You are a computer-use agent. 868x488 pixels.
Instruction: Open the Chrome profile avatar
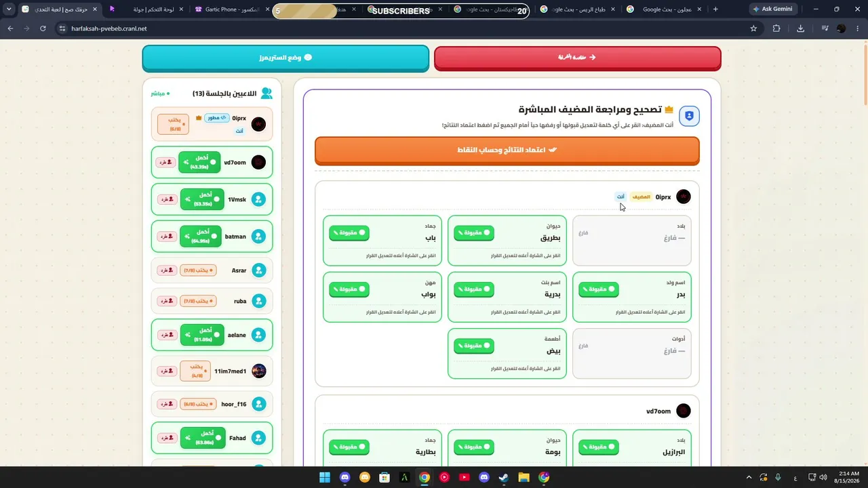click(x=842, y=28)
